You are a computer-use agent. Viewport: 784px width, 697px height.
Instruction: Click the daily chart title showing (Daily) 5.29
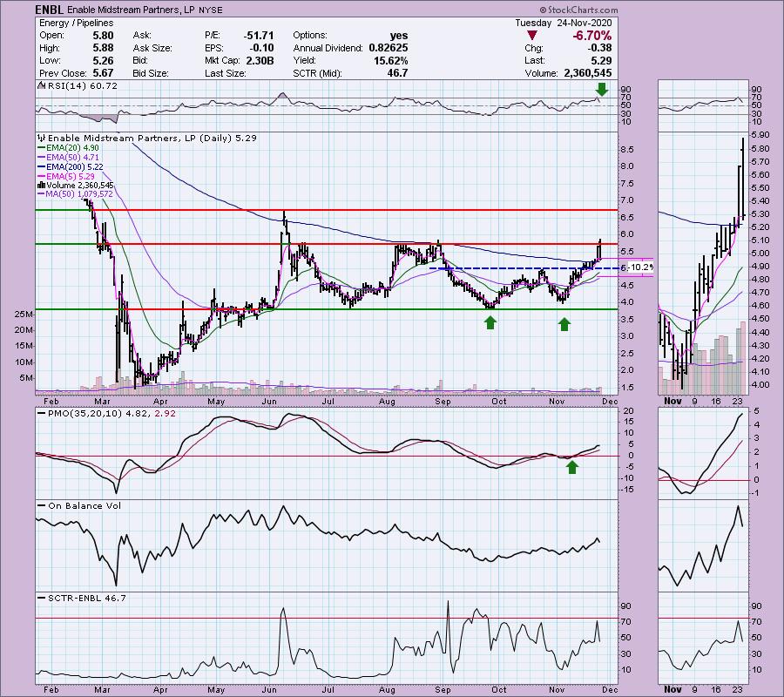click(x=152, y=138)
